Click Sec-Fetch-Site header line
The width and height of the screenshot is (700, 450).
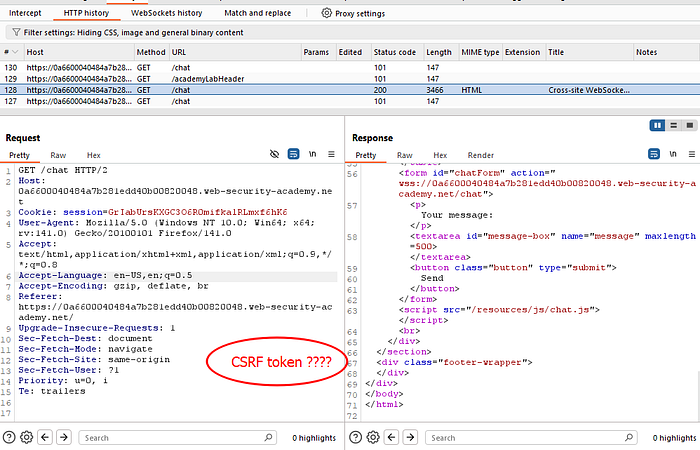point(94,359)
